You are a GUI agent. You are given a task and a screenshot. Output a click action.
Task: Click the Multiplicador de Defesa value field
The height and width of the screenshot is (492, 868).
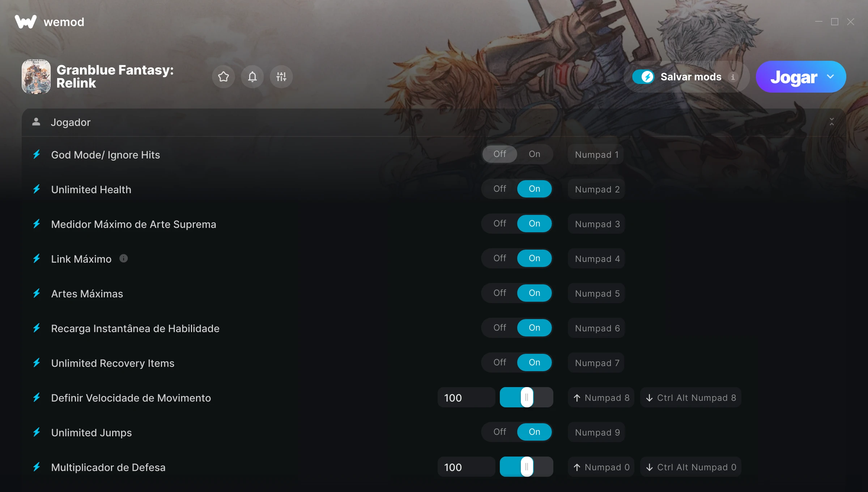coord(467,467)
